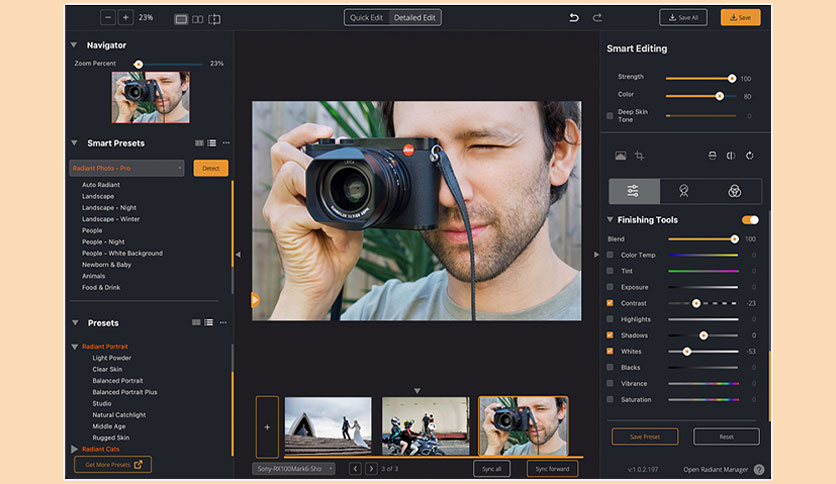Go to previous image in filmstrip
The image size is (836, 484).
(356, 469)
